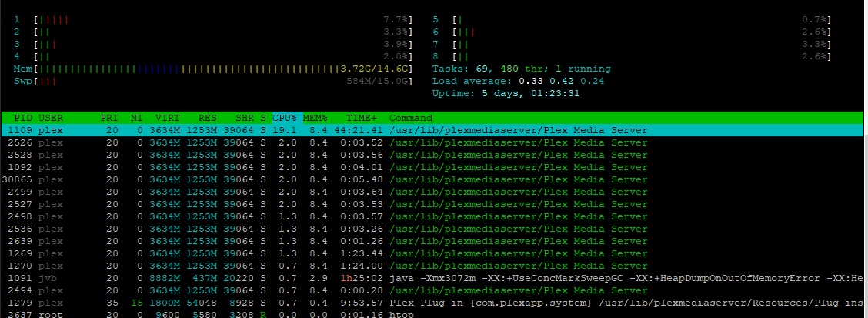This screenshot has height=318, width=868.
Task: Click the CPU 3 usage meter
Action: [x=224, y=44]
